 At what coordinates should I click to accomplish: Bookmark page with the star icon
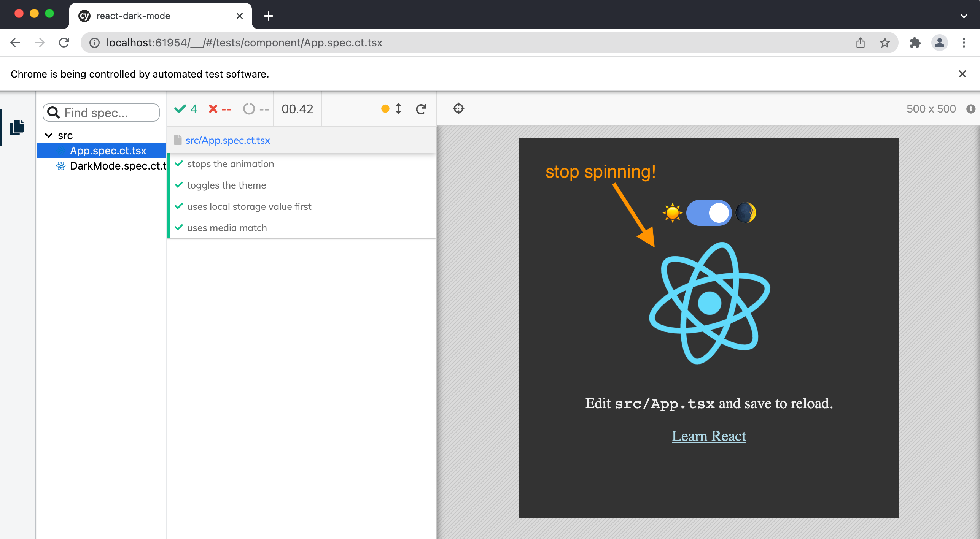(x=885, y=43)
